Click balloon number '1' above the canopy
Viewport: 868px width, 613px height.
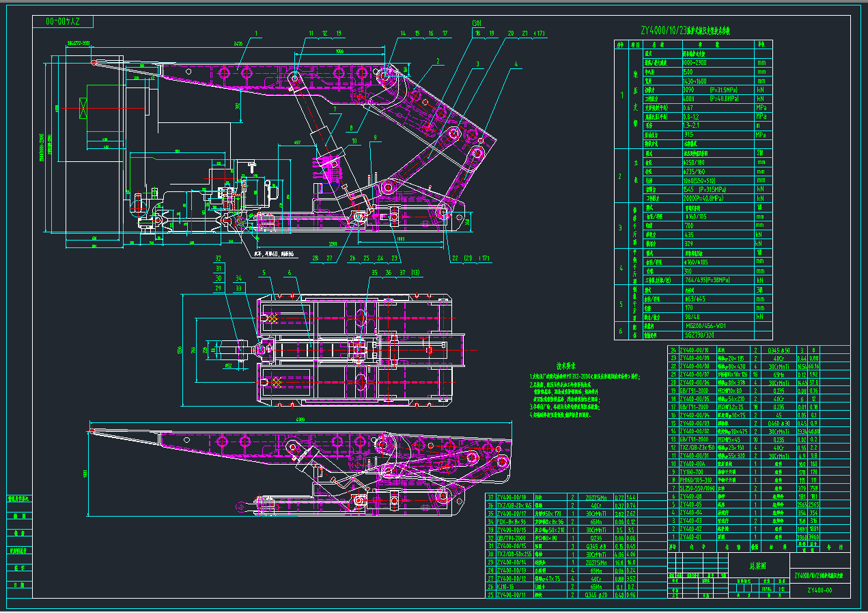(x=257, y=33)
